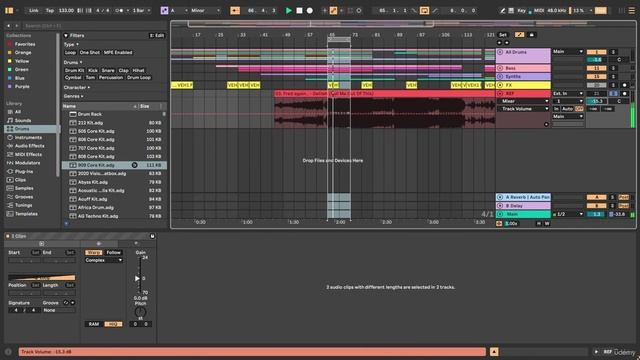This screenshot has height=360, width=640.
Task: Click the Link button
Action: [x=33, y=11]
